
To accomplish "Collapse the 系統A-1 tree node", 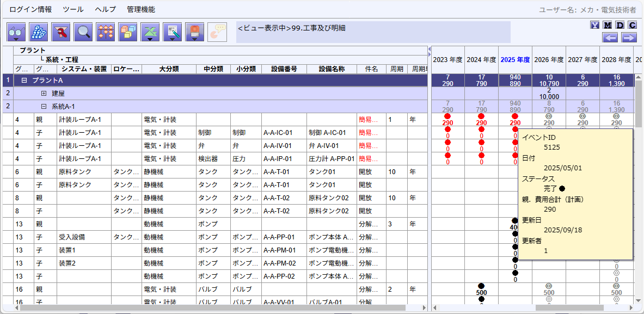I will coord(44,107).
